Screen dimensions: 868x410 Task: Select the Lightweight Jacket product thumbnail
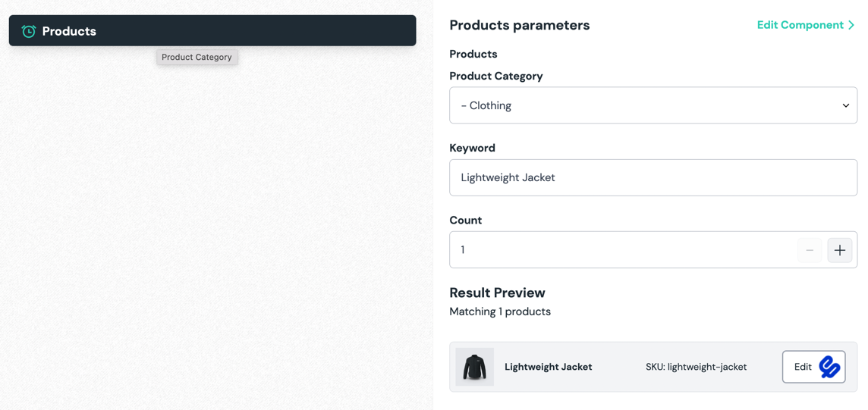tap(475, 367)
